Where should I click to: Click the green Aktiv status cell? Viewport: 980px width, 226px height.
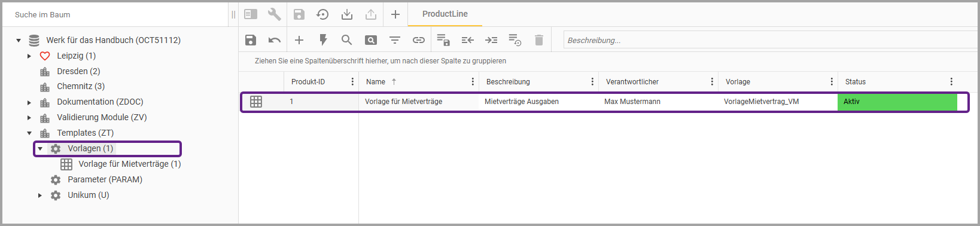pos(897,102)
